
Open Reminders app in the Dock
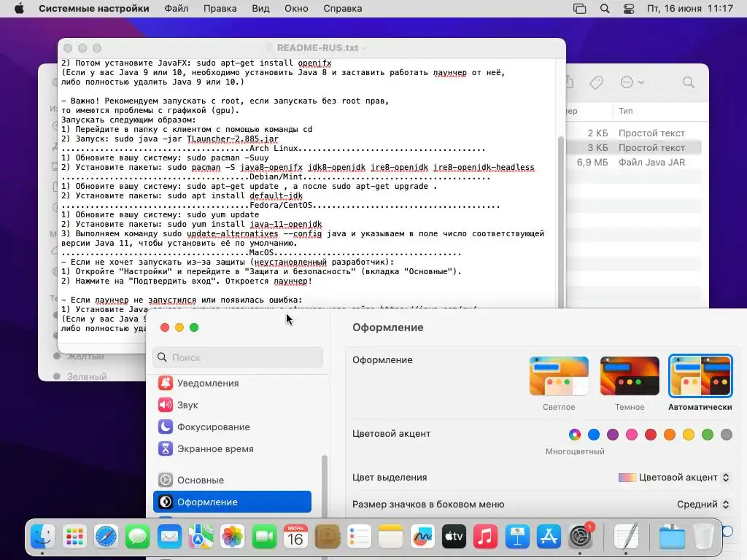[x=359, y=537]
